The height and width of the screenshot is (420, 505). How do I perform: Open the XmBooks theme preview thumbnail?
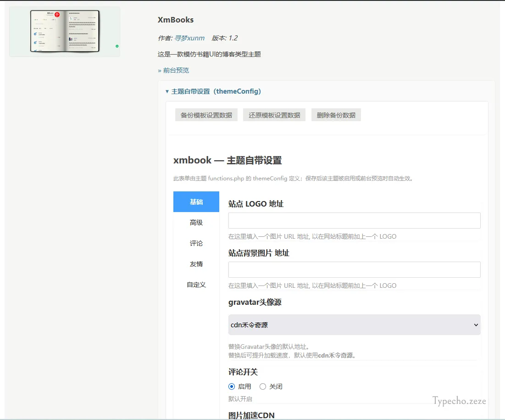coord(65,32)
